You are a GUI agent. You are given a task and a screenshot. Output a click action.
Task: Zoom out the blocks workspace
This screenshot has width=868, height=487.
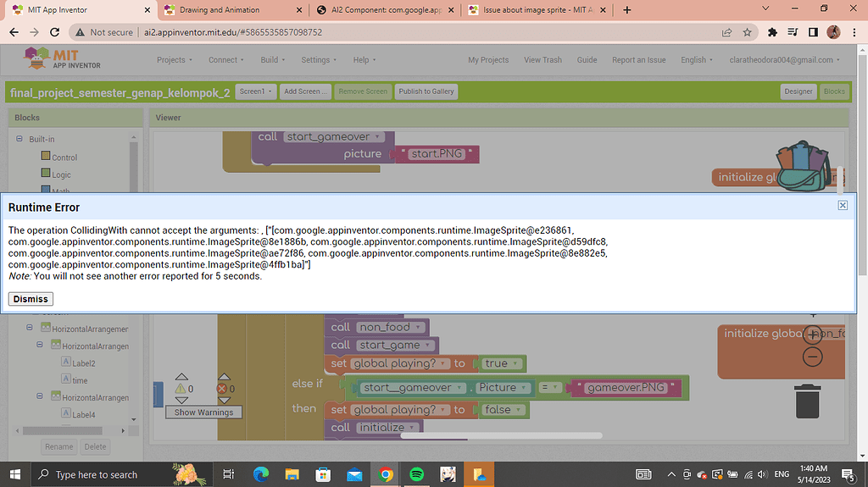(813, 357)
